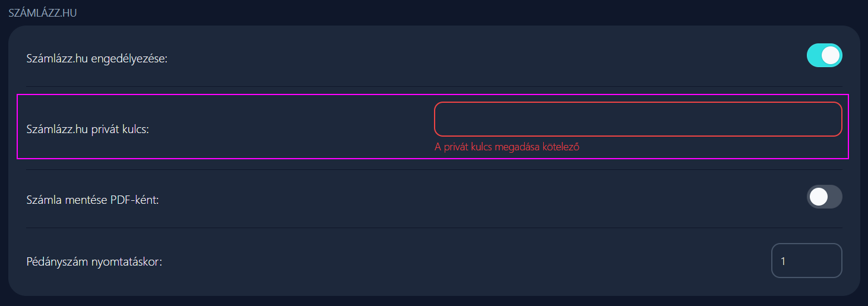Click the red-bordered empty text box
This screenshot has width=868, height=306.
coord(638,119)
